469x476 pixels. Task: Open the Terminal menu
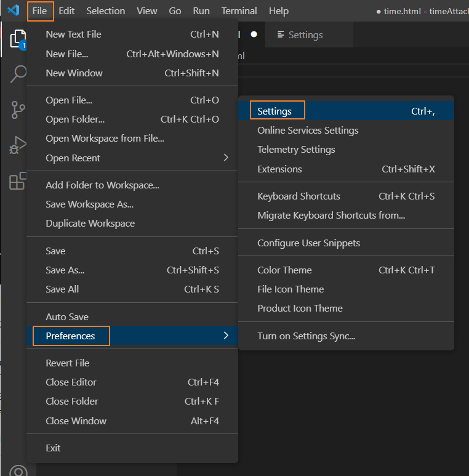239,10
